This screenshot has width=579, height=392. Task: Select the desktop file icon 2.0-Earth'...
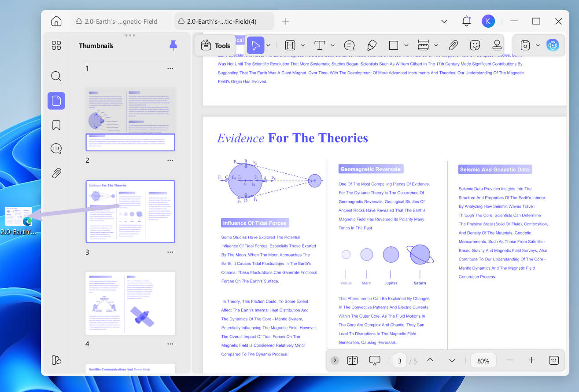pyautogui.click(x=19, y=221)
